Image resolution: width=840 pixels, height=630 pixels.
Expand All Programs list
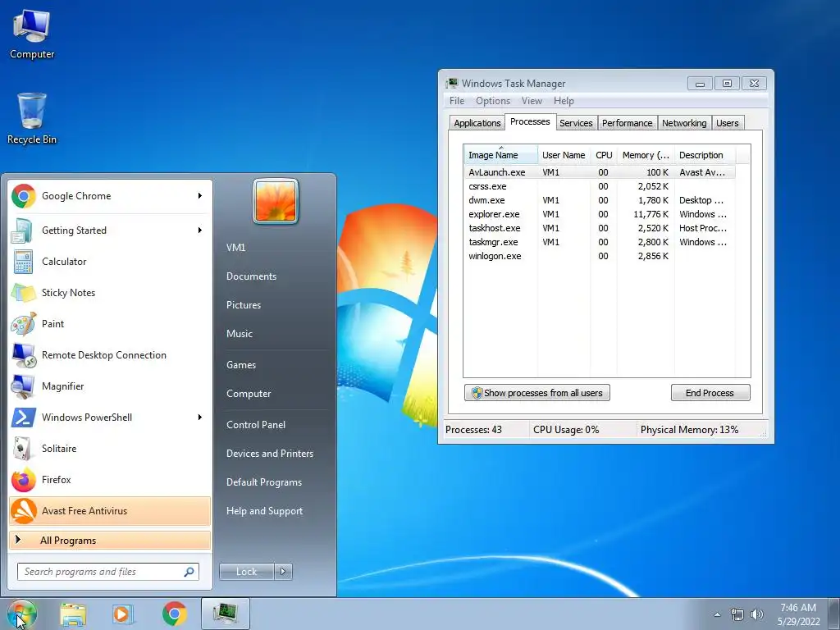[x=110, y=540]
